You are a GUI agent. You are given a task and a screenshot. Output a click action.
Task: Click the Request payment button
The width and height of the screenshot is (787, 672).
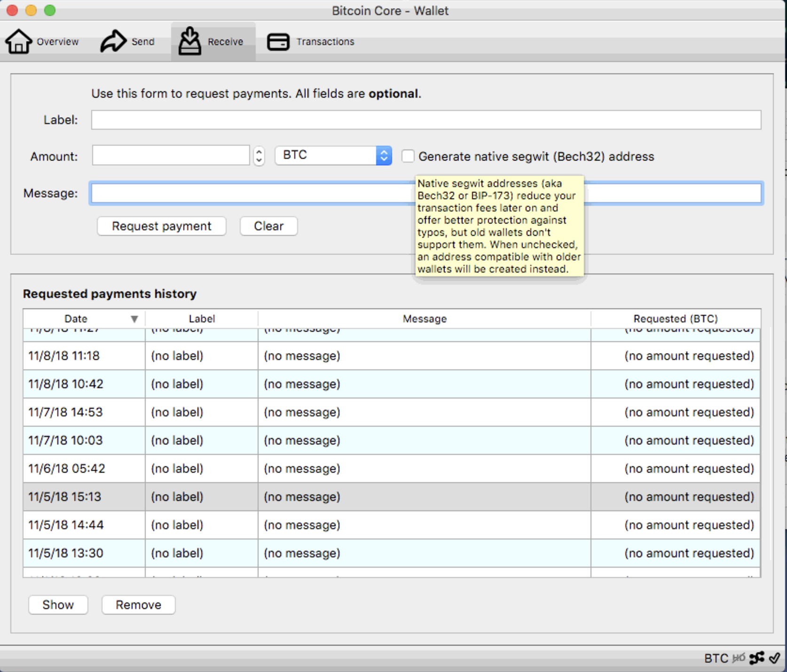point(162,226)
